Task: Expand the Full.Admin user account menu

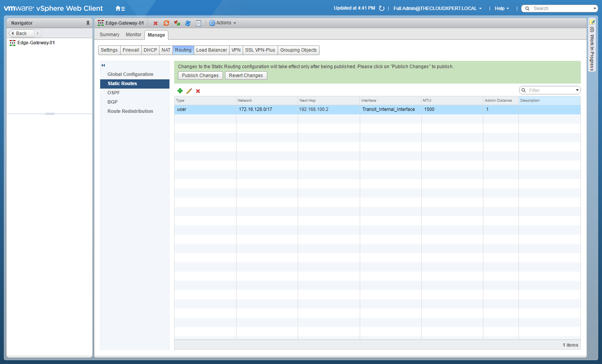Action: 437,8
